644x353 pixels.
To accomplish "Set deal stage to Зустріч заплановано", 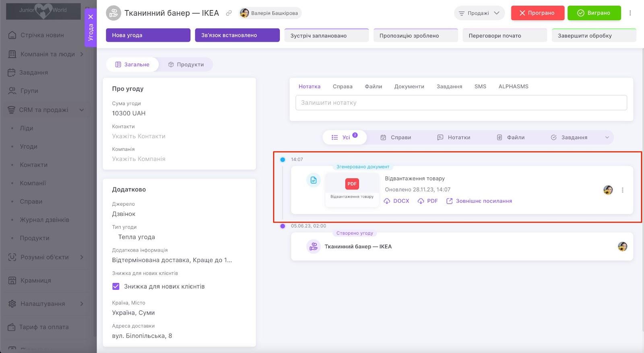I will [326, 35].
